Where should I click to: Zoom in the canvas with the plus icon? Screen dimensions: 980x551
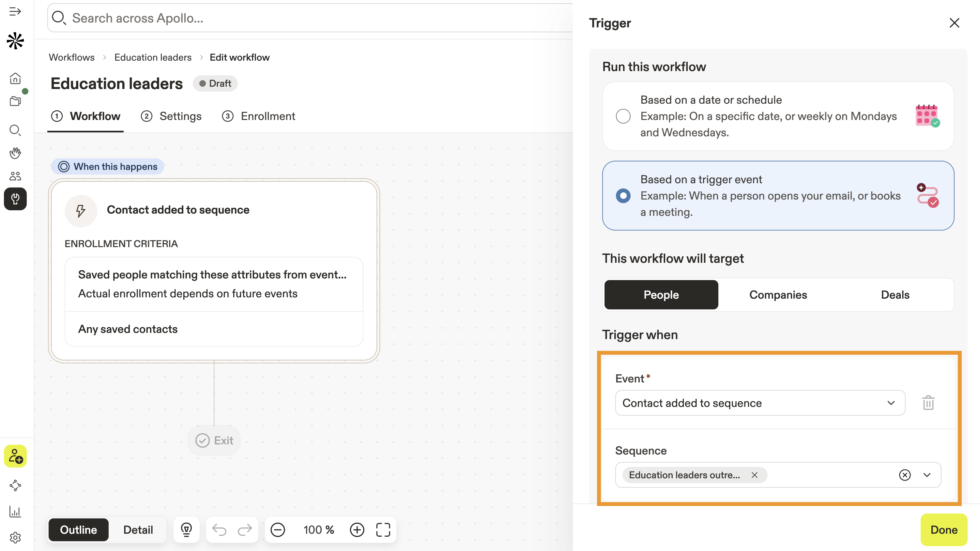coord(357,529)
